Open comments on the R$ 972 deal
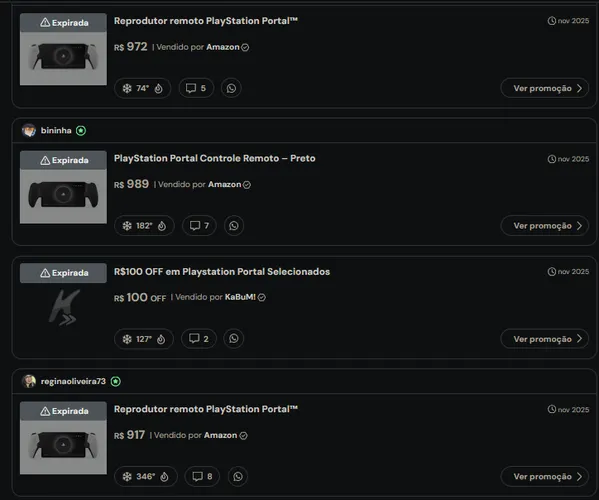This screenshot has width=599, height=500. tap(196, 88)
